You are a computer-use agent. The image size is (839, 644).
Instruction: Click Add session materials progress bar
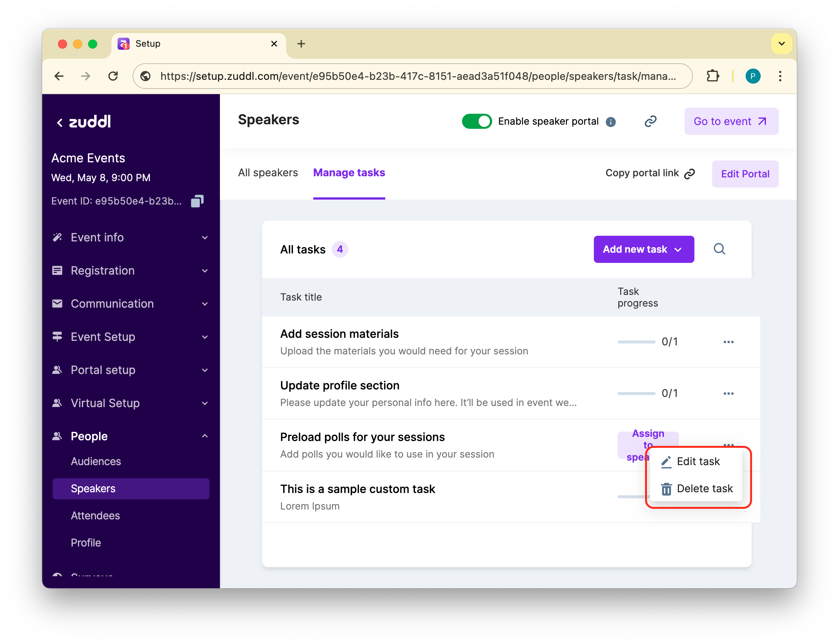636,342
